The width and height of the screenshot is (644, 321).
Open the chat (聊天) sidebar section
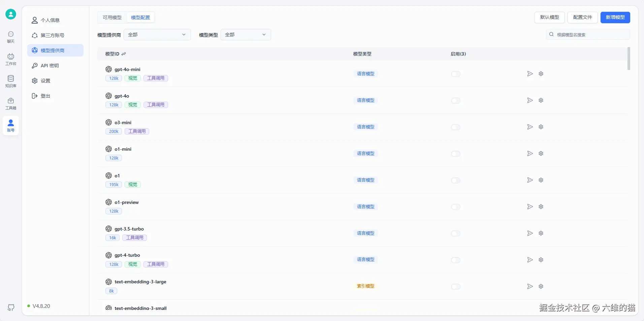(11, 37)
